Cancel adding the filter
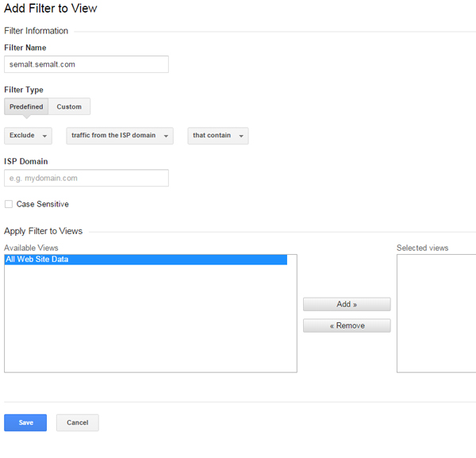The image size is (476, 458). click(78, 423)
